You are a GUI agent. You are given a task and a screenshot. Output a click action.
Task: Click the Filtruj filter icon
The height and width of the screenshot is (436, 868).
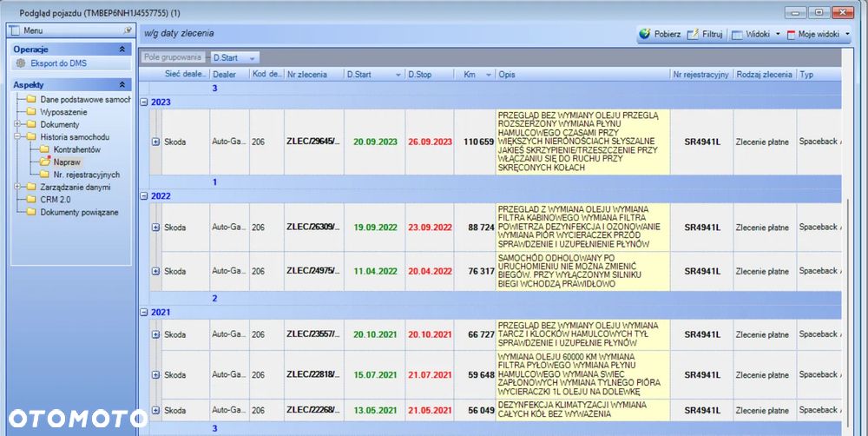(x=693, y=35)
